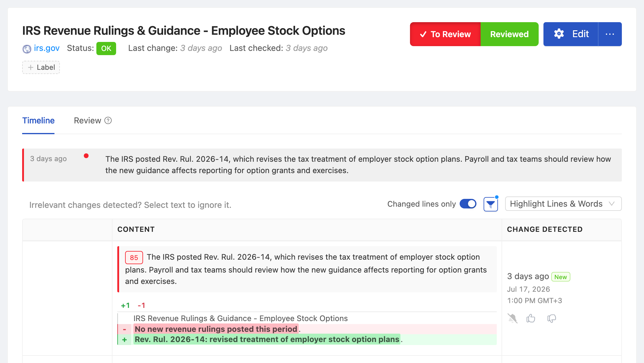Add a Label to the monitor
Viewport: 644px width, 363px height.
point(41,67)
